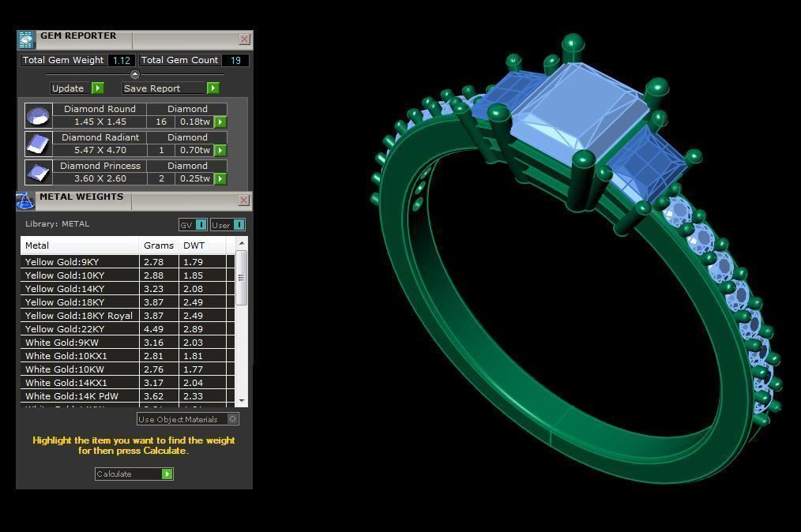This screenshot has width=801, height=532.
Task: Click the Calculate button
Action: (133, 474)
